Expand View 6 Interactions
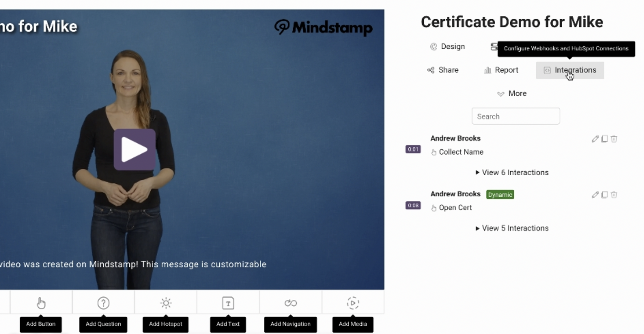 pos(512,172)
